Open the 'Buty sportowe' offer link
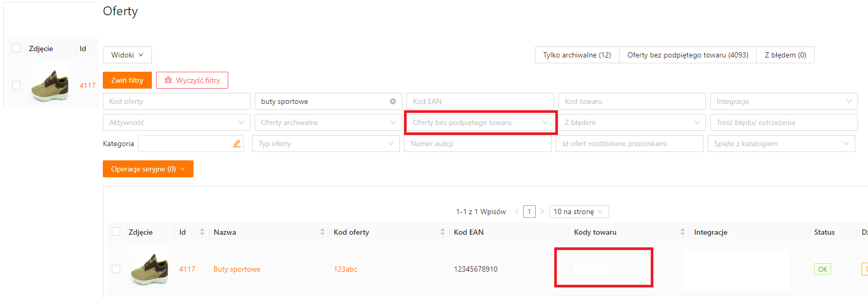 237,269
